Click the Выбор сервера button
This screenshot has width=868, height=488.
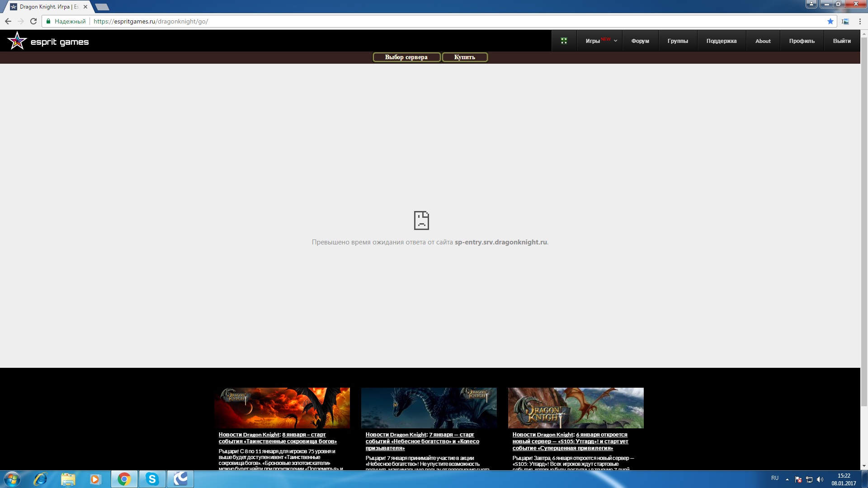click(x=406, y=57)
